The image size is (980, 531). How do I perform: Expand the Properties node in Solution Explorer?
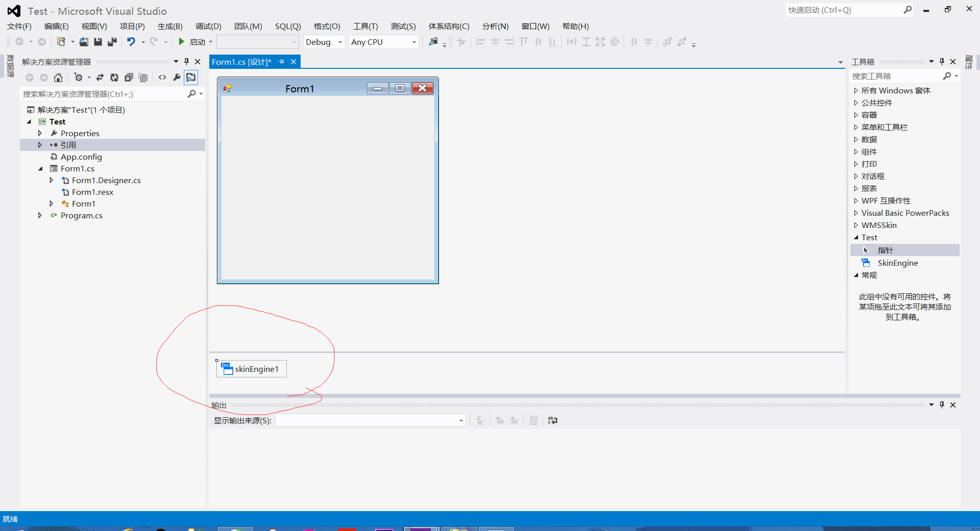(x=40, y=133)
